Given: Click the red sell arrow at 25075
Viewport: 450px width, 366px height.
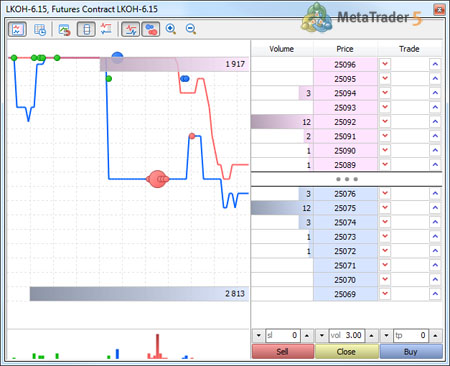Looking at the screenshot, I should (x=385, y=208).
